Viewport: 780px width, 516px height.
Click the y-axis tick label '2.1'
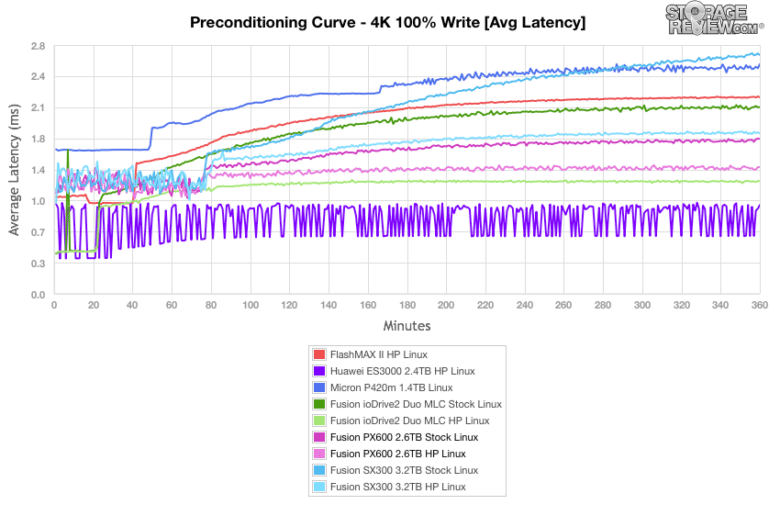click(x=38, y=108)
